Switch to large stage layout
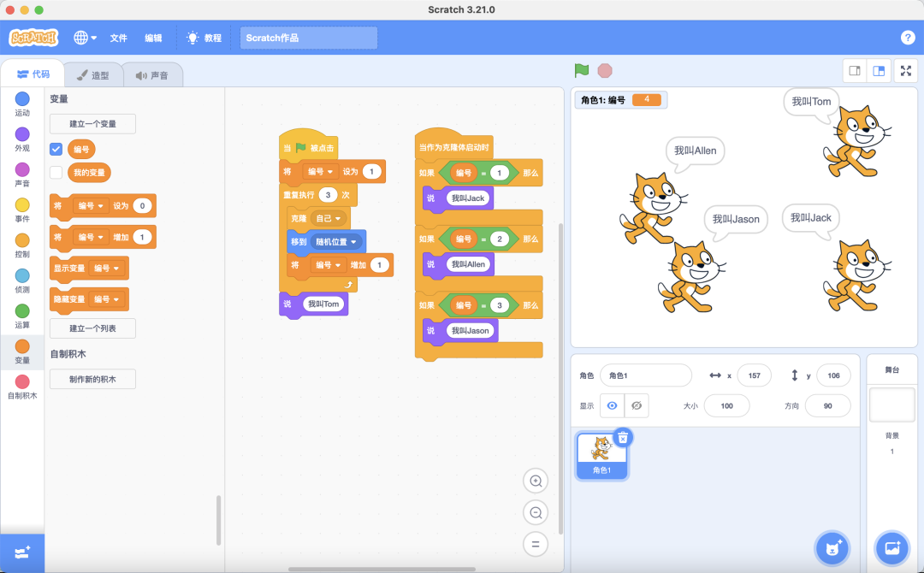The height and width of the screenshot is (573, 924). [x=879, y=71]
